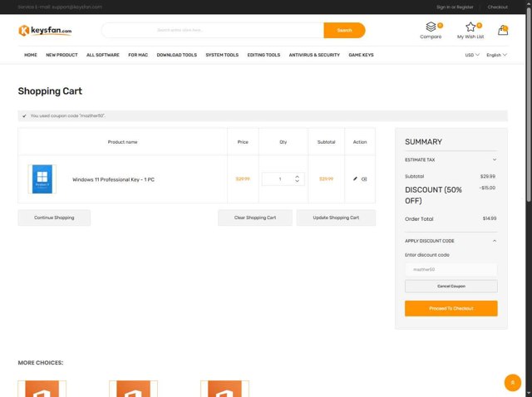Click the $29.99 amount beside Subtotal in Summary

pos(488,176)
